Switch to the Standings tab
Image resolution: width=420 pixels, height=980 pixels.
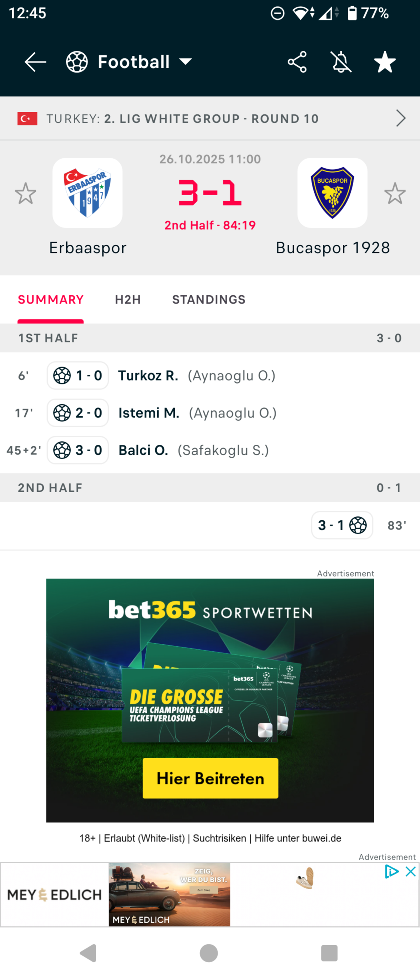209,300
